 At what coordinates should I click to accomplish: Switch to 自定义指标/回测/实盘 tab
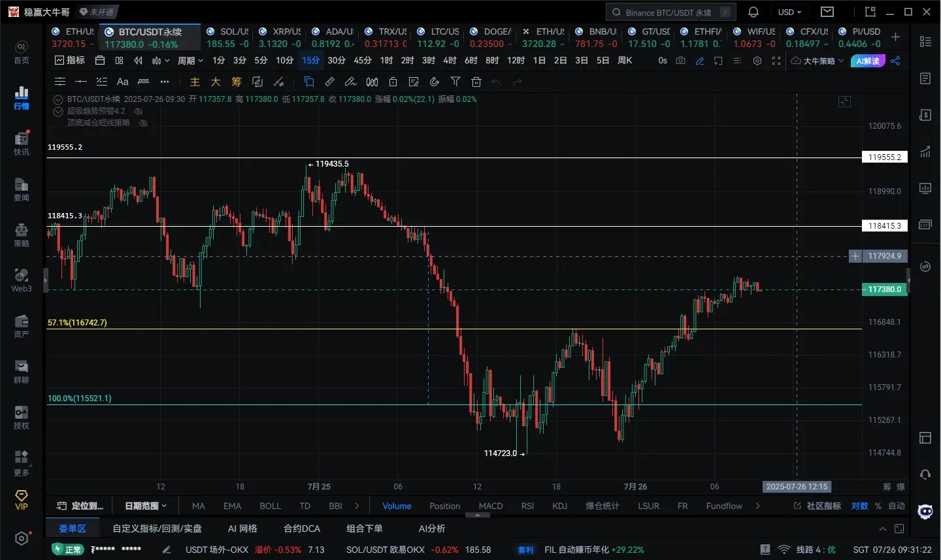tap(157, 529)
